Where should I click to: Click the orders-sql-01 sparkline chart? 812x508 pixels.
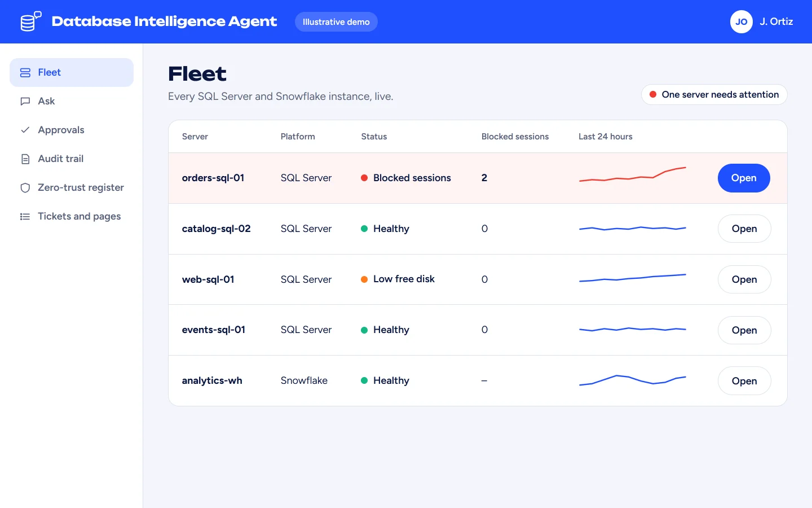tap(633, 174)
